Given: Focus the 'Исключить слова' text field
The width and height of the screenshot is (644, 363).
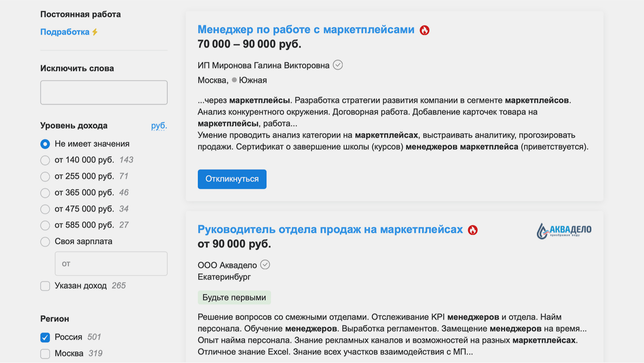Looking at the screenshot, I should pos(104,93).
